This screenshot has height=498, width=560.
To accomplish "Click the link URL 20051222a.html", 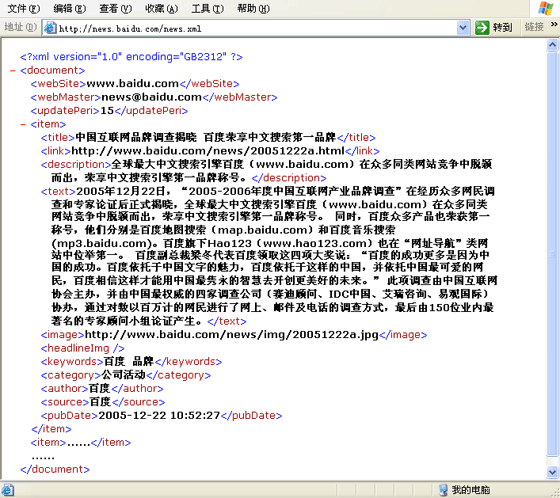I will click(208, 151).
